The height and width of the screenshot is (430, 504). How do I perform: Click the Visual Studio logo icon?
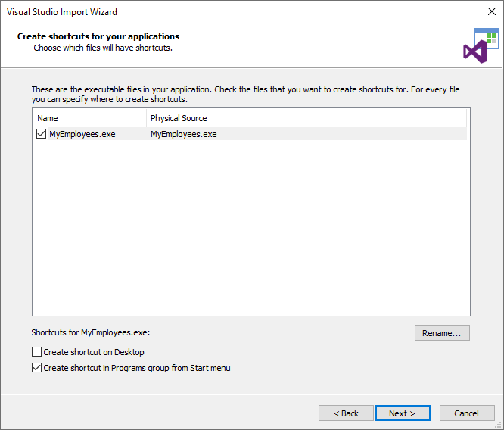[481, 45]
